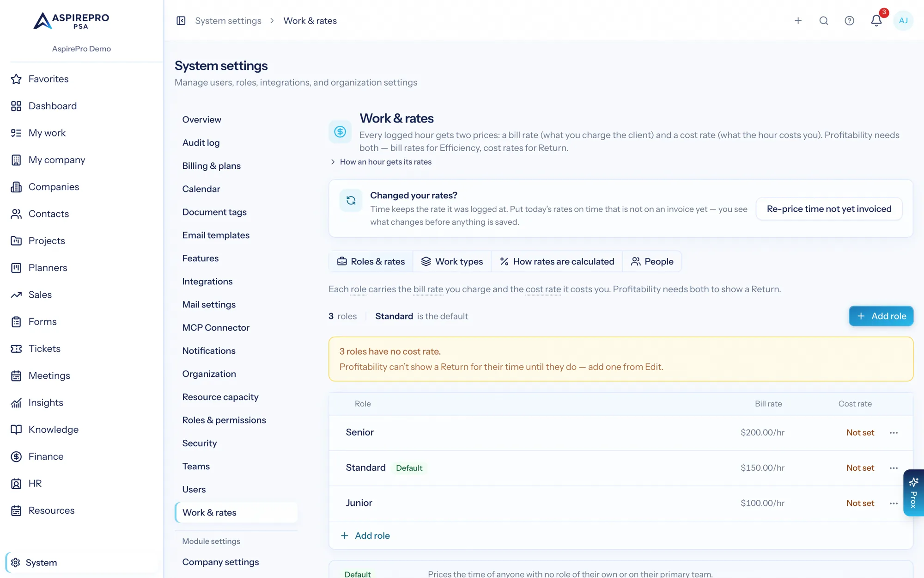Click Re-price time not yet invoiced
This screenshot has height=578, width=924.
tap(829, 209)
